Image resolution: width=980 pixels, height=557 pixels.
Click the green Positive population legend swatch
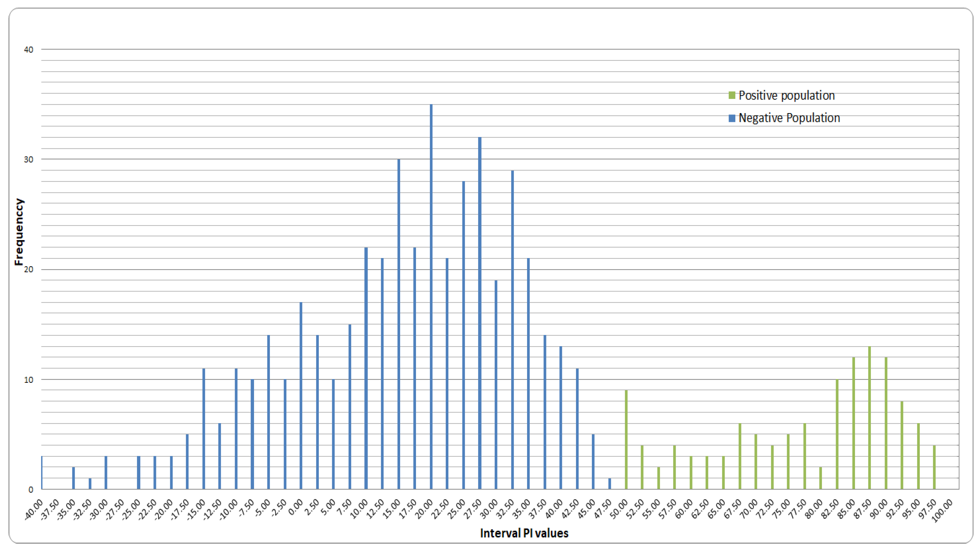click(x=732, y=95)
